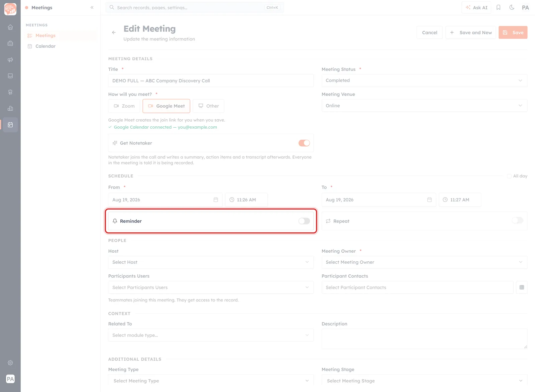The image size is (535, 392).
Task: Open the Related To module type dropdown
Action: 211,335
